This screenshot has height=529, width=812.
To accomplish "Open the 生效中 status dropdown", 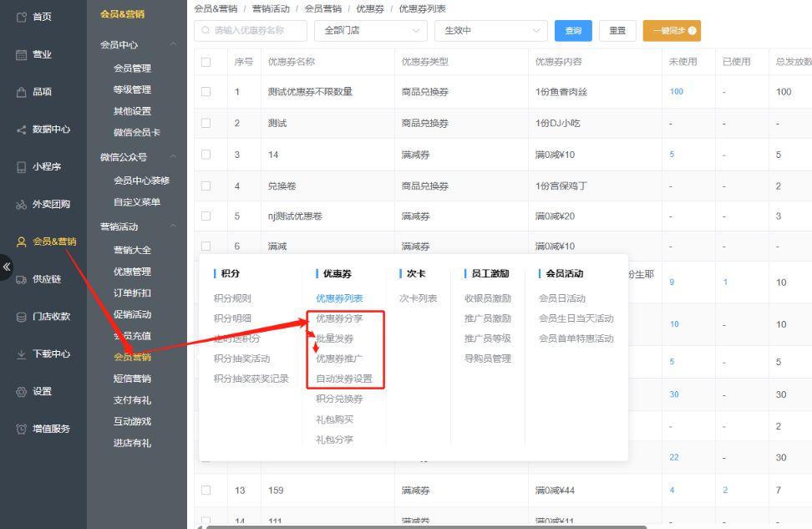I will 491,31.
